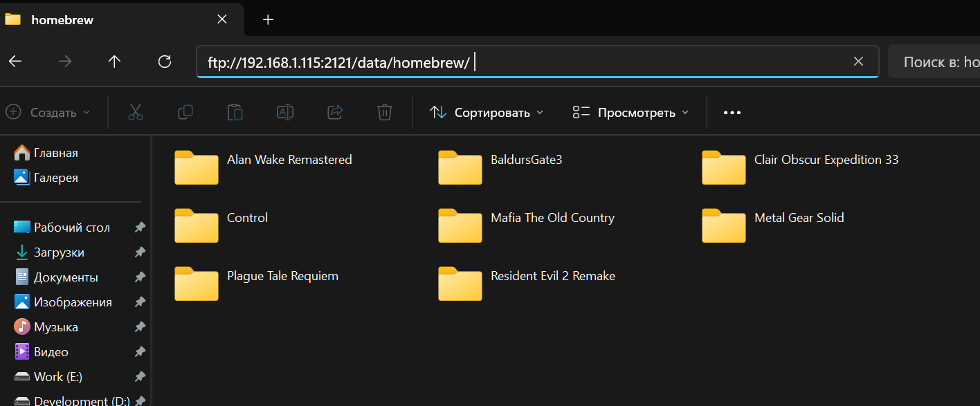Select the Metal Gear Solid text
The width and height of the screenshot is (980, 406).
[x=799, y=218]
